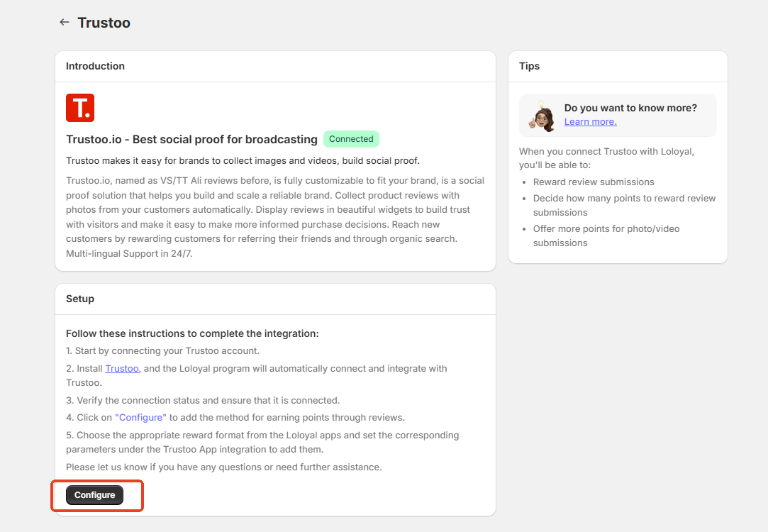
Task: Select the Introduction card heading
Action: pyautogui.click(x=95, y=66)
